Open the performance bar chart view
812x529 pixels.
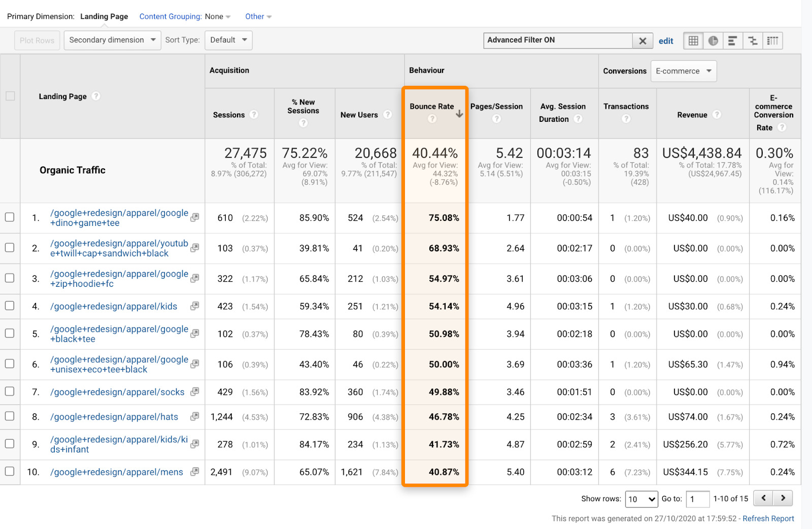pyautogui.click(x=733, y=41)
